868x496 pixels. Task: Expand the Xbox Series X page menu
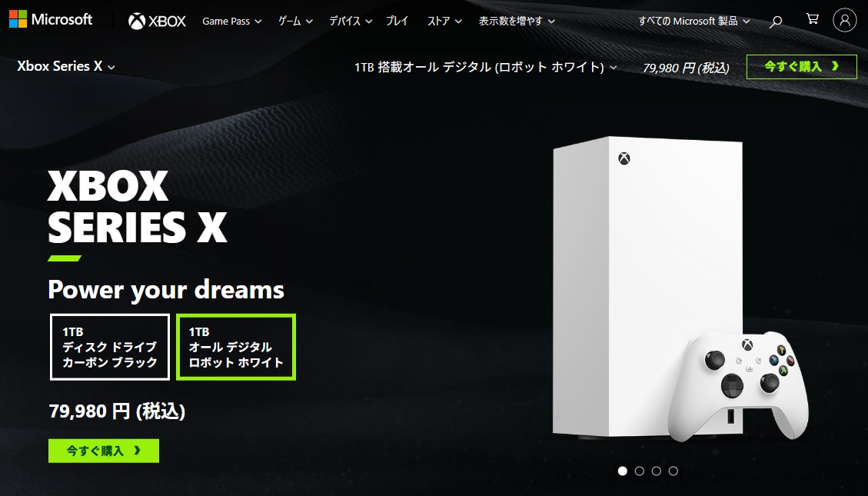[x=66, y=66]
